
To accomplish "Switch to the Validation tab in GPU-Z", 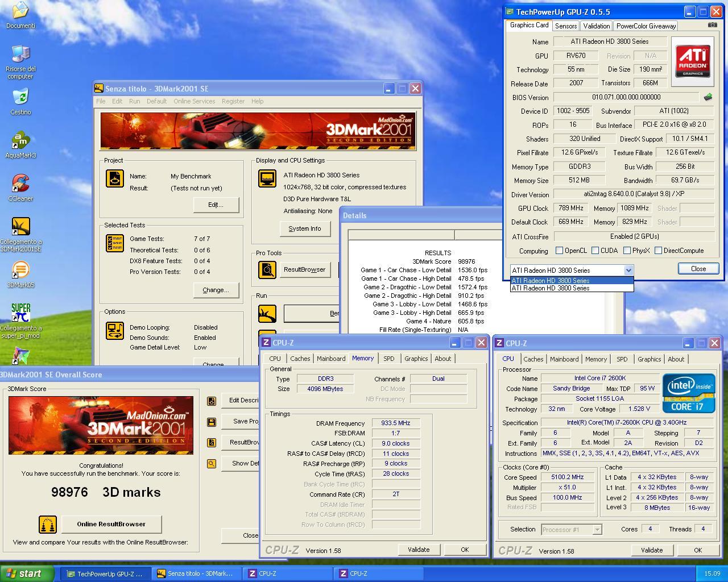I will [597, 26].
